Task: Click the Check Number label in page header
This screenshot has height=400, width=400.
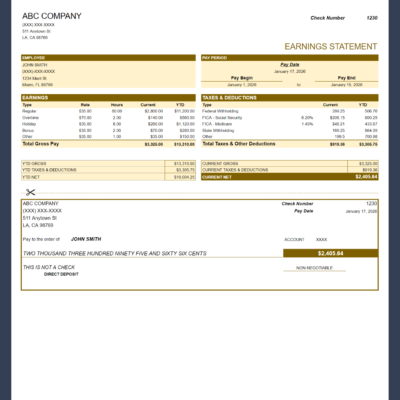Action: (x=328, y=18)
